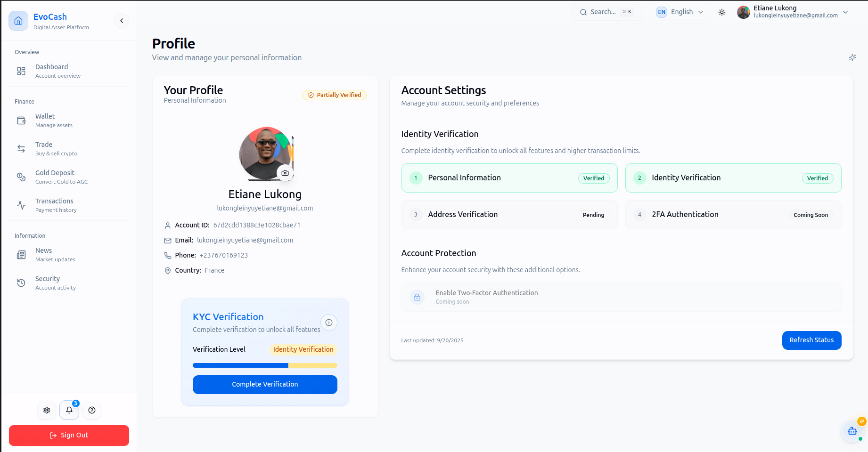Open Transactions payment history
This screenshot has height=452, width=868.
[69, 205]
